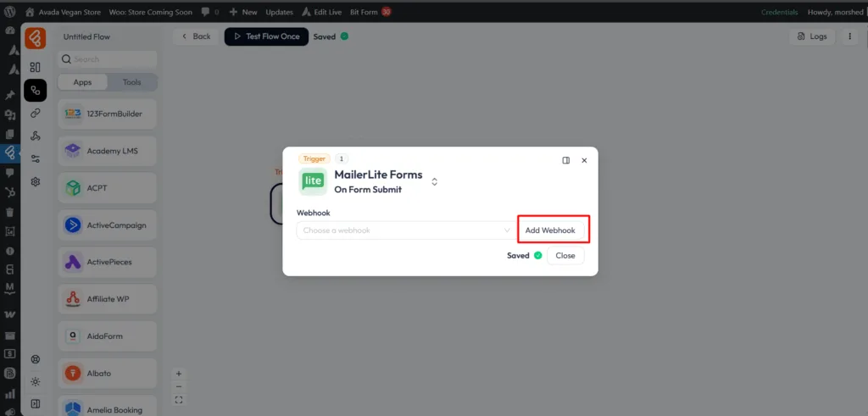Select the active flow builder icon
The width and height of the screenshot is (868, 416).
click(x=36, y=90)
